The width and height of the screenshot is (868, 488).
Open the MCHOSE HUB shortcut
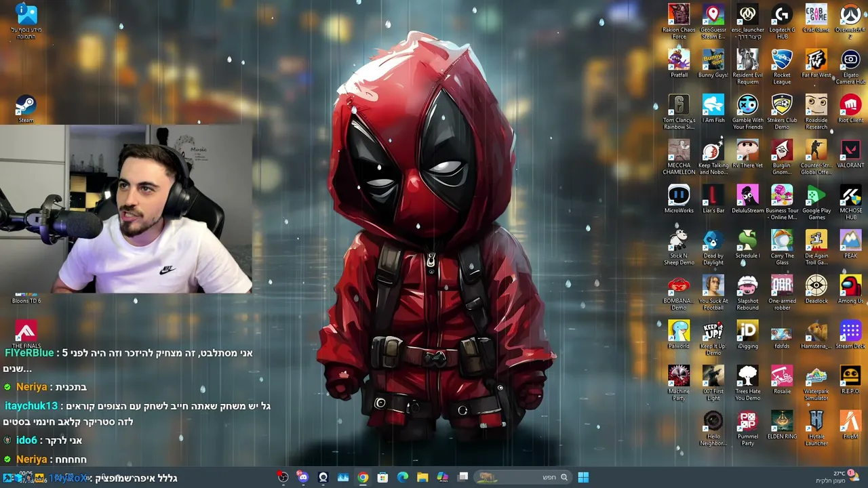850,202
